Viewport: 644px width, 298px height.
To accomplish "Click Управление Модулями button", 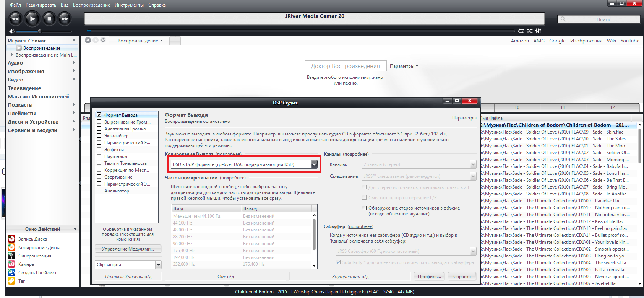I will (128, 249).
